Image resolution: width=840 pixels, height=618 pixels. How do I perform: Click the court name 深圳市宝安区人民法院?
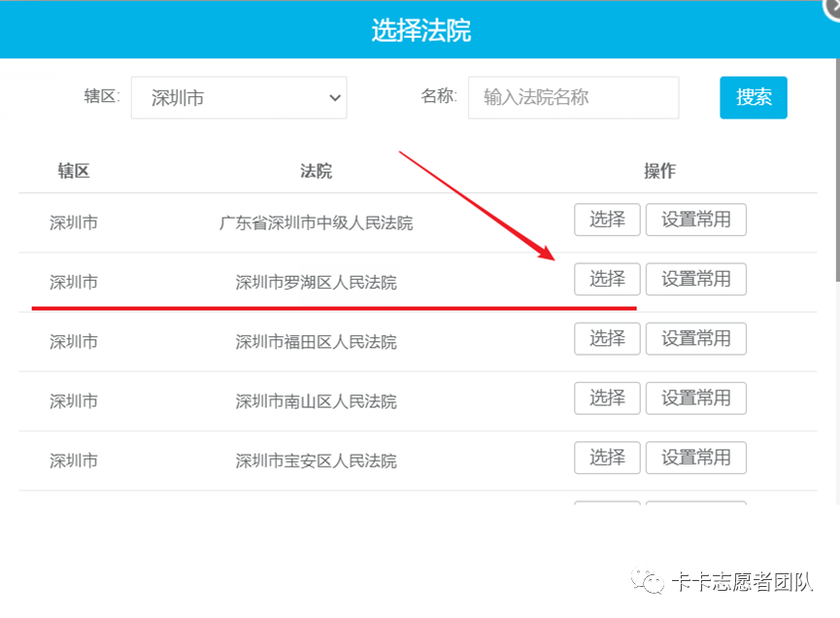pyautogui.click(x=316, y=461)
